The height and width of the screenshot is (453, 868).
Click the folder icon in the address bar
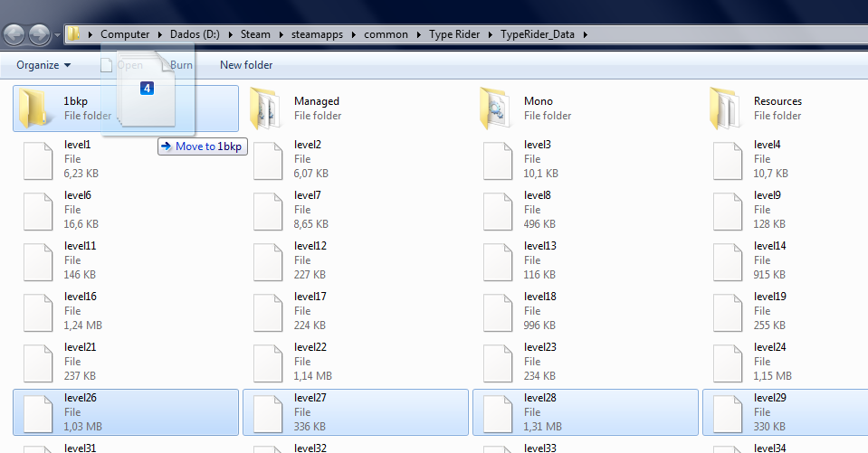73,34
